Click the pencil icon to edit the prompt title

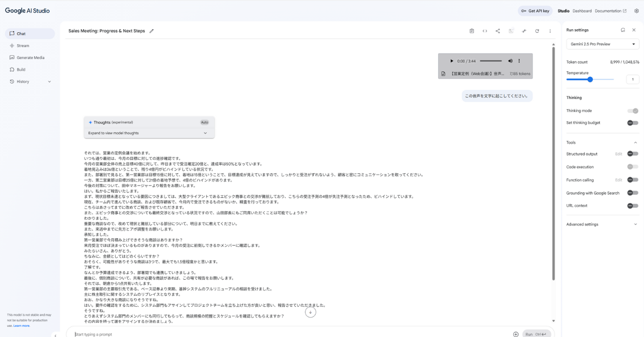(151, 31)
